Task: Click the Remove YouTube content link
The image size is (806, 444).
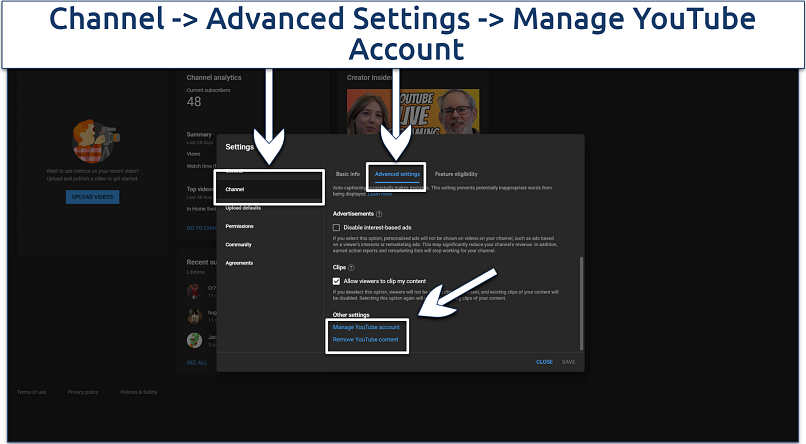Action: tap(365, 339)
